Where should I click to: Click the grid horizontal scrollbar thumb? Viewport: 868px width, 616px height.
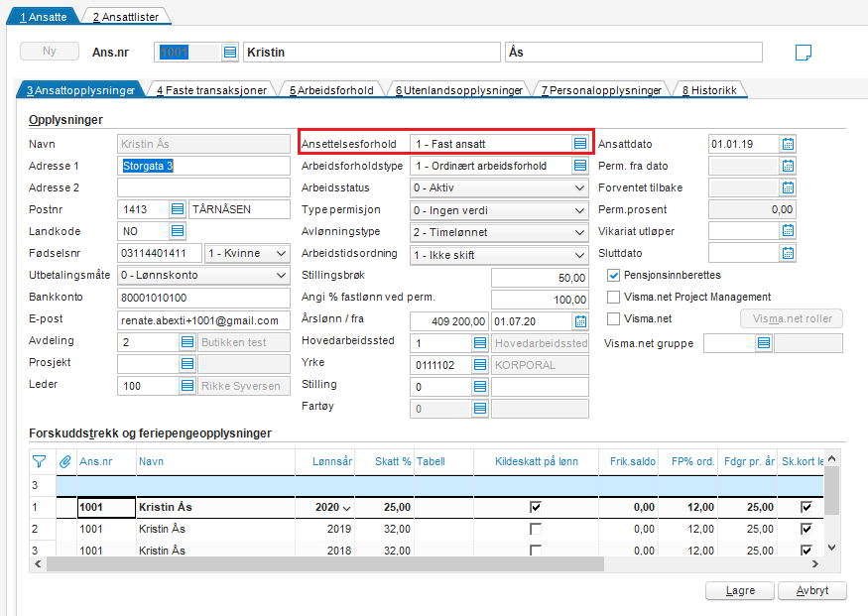click(325, 564)
